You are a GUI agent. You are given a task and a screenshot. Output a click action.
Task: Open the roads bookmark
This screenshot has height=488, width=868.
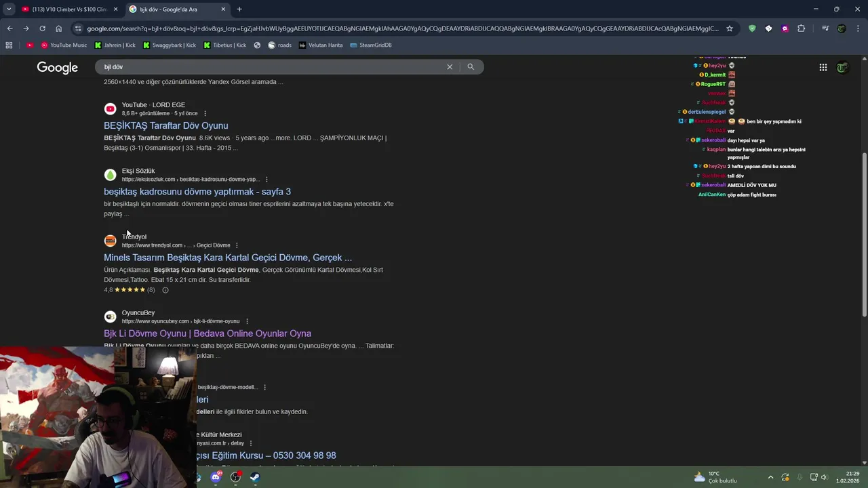279,45
